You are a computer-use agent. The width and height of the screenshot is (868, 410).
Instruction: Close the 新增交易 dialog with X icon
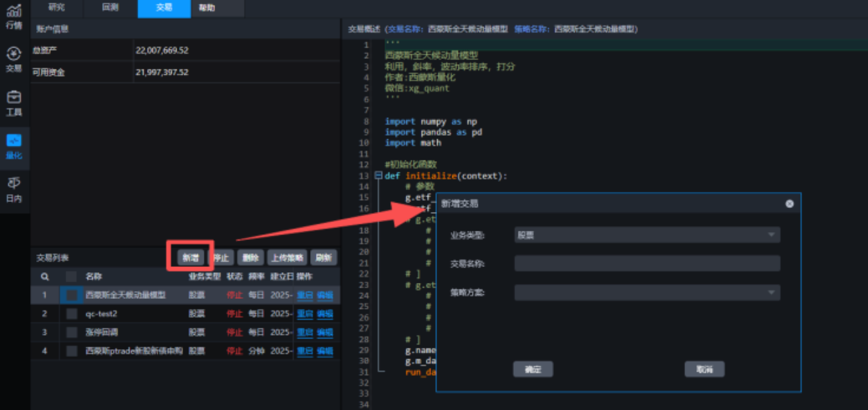coord(789,203)
